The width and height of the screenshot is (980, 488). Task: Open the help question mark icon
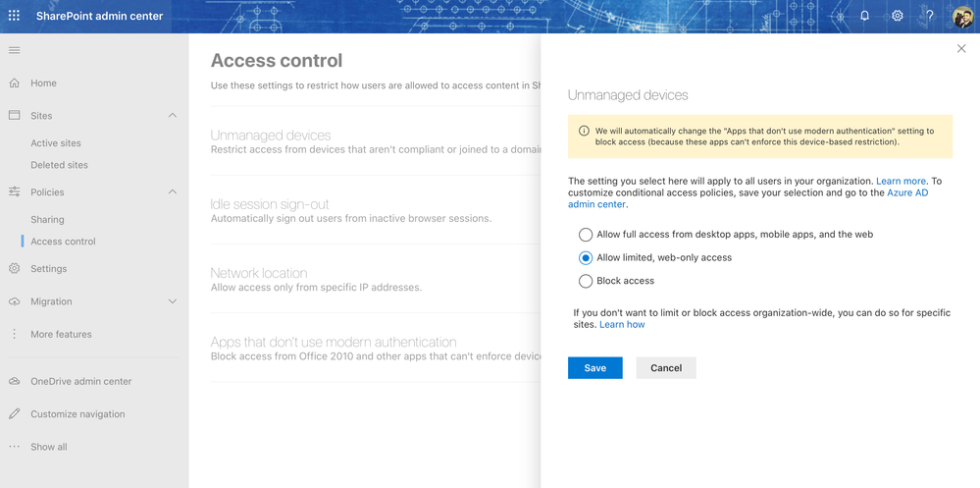click(x=930, y=16)
